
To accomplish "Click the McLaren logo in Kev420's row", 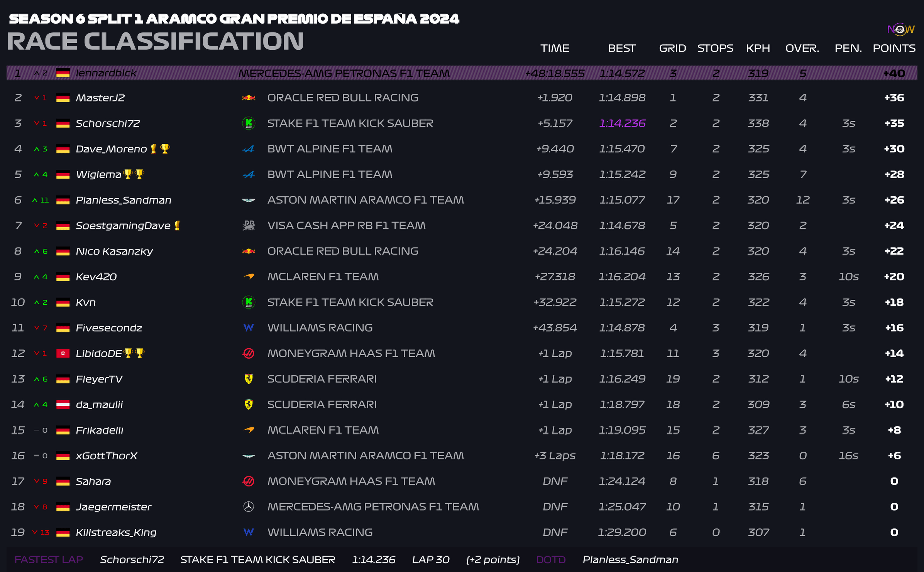I will coord(249,277).
